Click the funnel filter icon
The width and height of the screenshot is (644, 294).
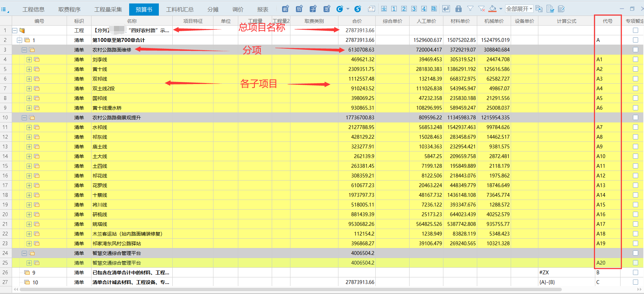(x=470, y=9)
